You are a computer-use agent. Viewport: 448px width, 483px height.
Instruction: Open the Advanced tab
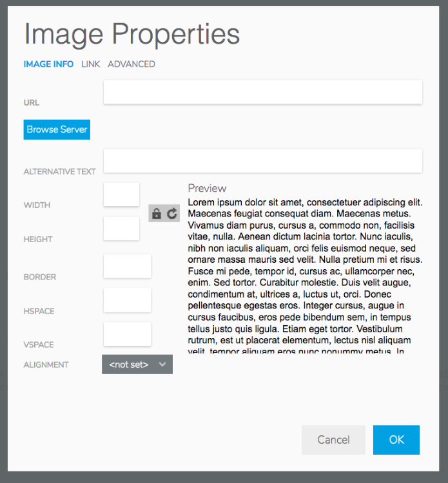tap(131, 64)
